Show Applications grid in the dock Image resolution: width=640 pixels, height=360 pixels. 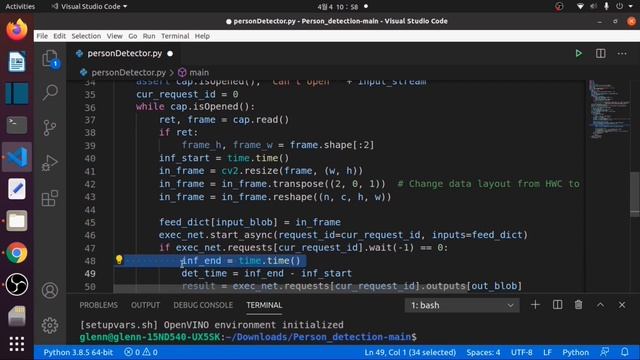tap(17, 344)
